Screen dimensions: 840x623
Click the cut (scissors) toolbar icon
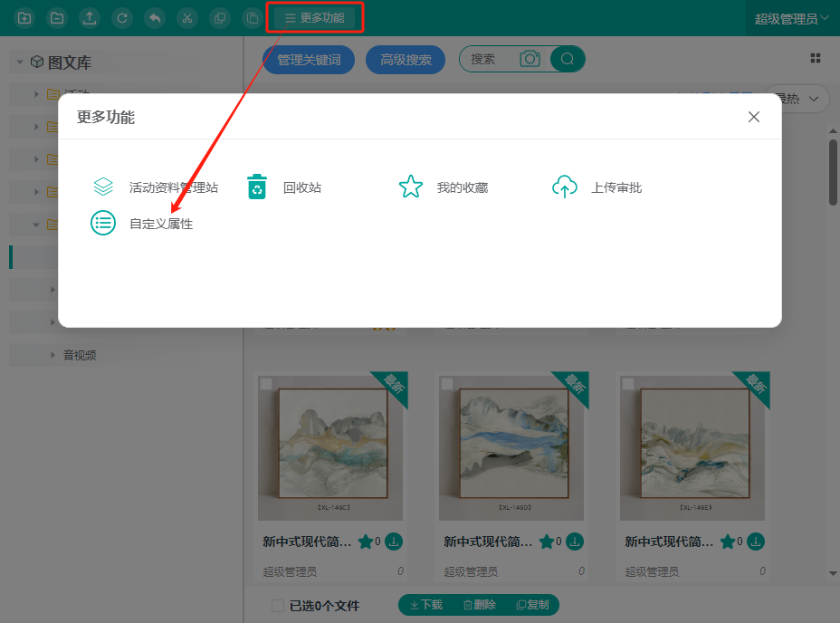186,18
